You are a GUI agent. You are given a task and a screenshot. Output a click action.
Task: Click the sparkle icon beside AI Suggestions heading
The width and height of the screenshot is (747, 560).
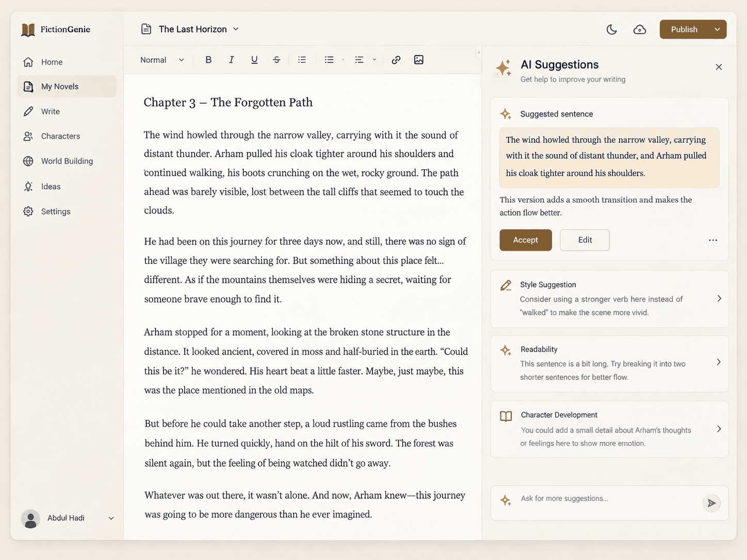tap(504, 68)
